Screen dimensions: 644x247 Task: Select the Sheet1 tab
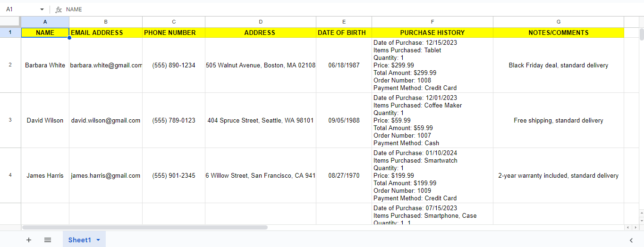[x=79, y=240]
